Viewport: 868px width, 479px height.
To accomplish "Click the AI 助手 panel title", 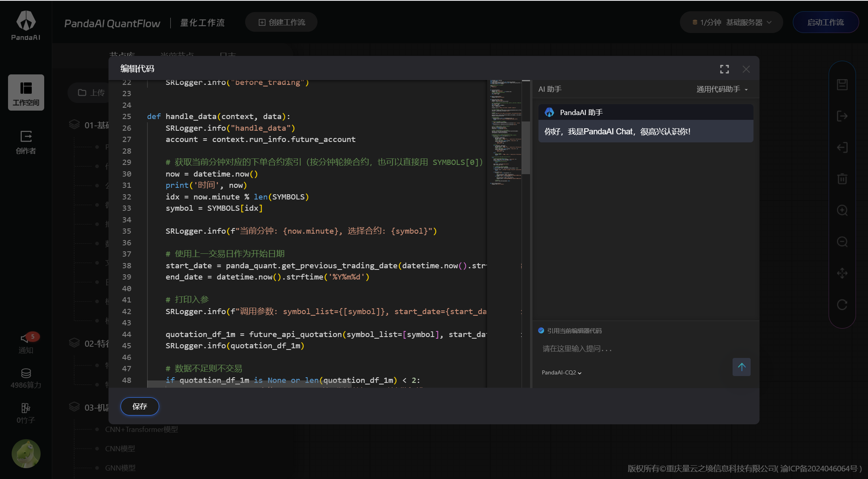I will pos(550,89).
